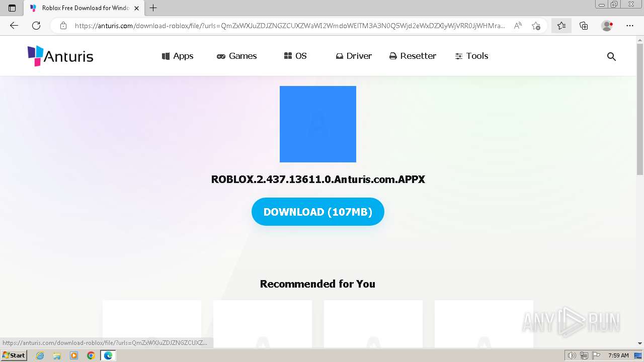Viewport: 644px width, 362px height.
Task: Refresh the current page
Action: (x=36, y=26)
